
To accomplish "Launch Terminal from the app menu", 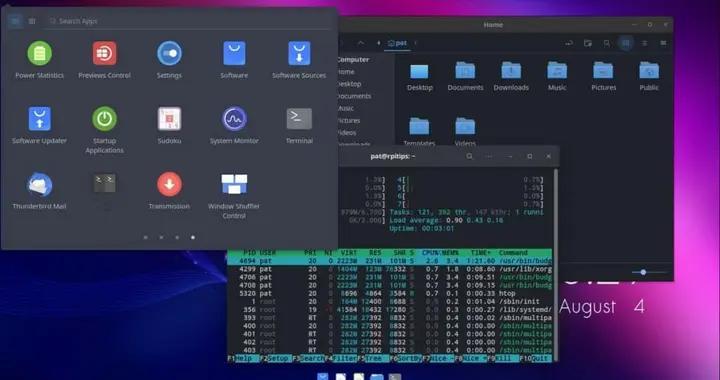I will [x=299, y=125].
